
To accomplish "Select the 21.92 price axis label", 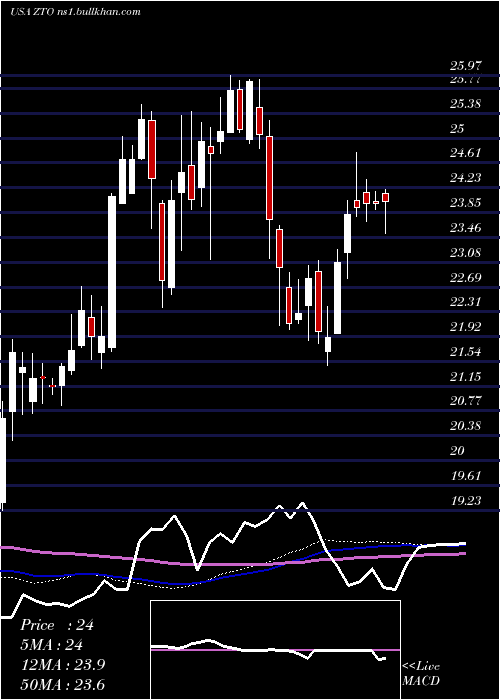I will click(466, 327).
